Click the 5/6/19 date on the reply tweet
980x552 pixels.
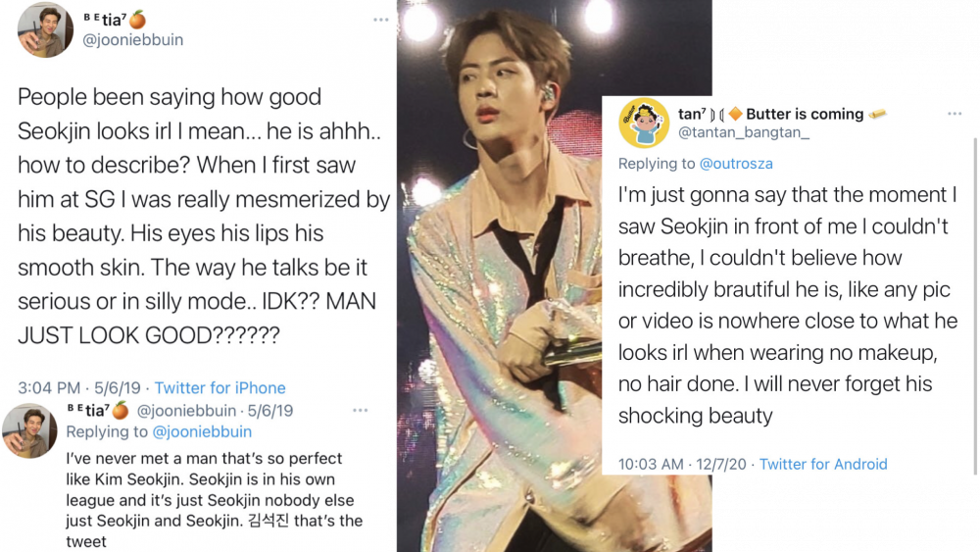(270, 411)
